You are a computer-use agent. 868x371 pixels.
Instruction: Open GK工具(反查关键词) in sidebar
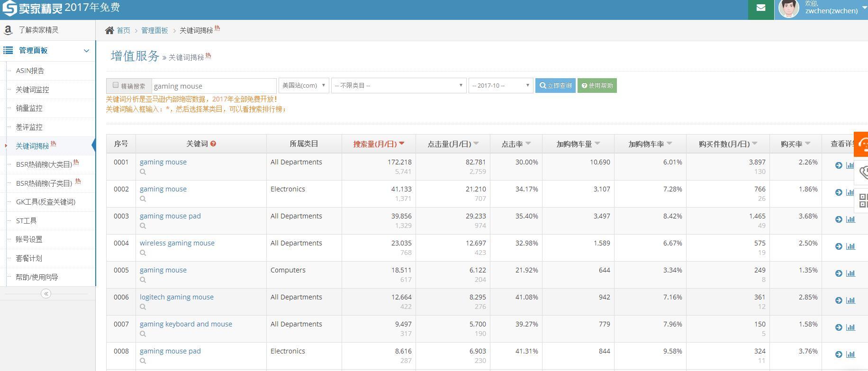(x=45, y=202)
